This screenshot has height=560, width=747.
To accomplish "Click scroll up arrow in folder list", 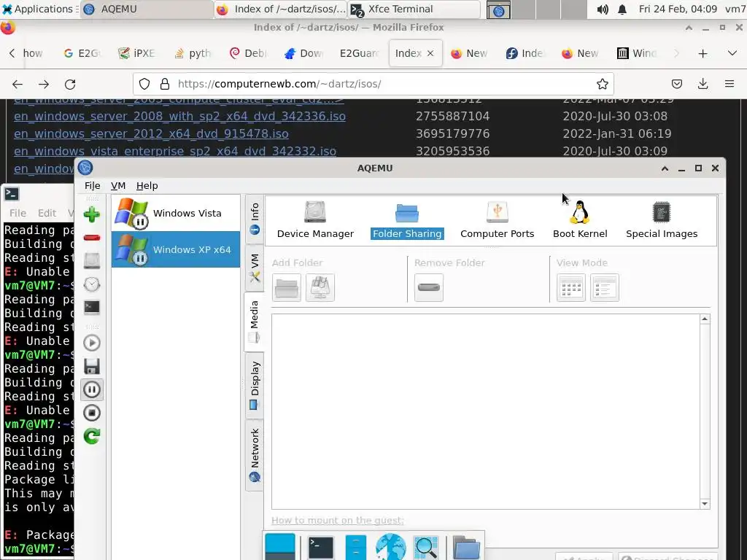I will coord(705,319).
